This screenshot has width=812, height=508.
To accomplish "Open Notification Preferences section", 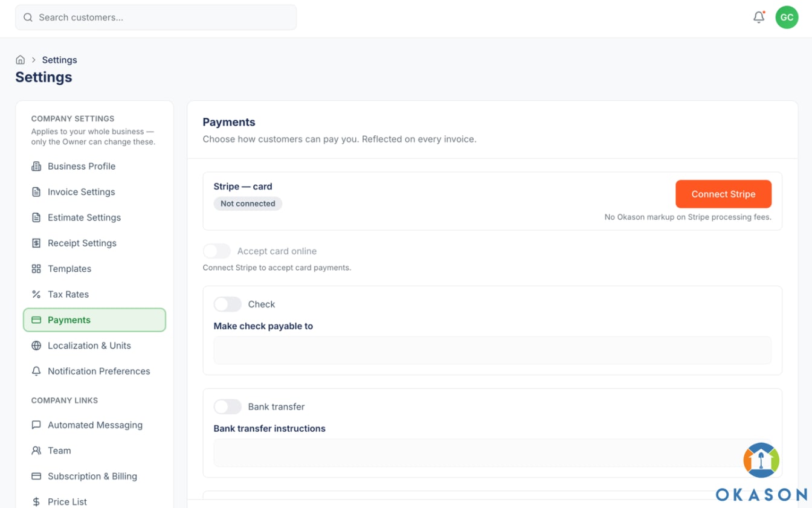I will [94, 371].
